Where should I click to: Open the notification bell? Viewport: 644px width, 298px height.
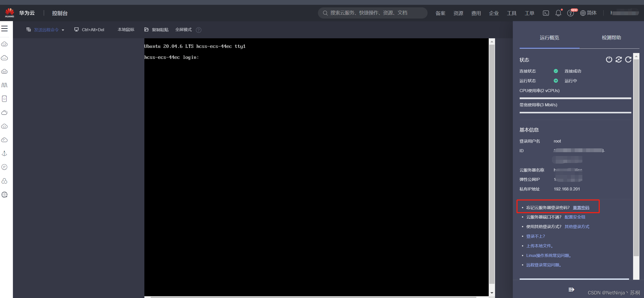pos(558,13)
